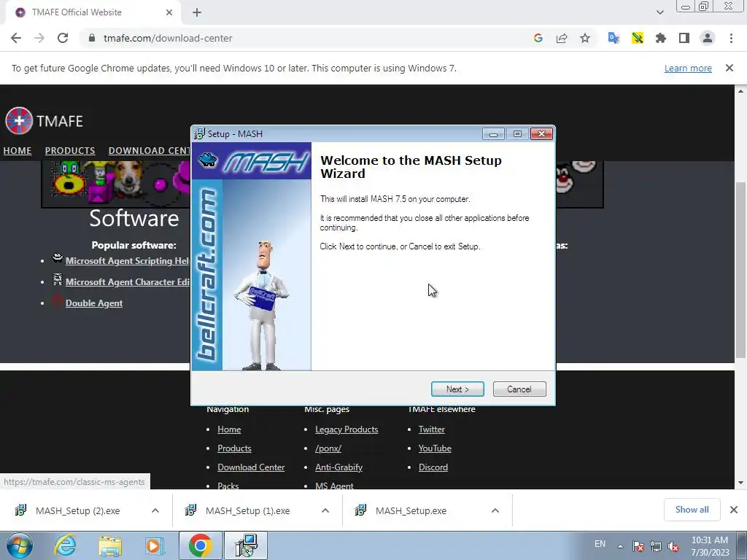Open the MASH_Setup.exe download
This screenshot has width=747, height=560.
(411, 510)
